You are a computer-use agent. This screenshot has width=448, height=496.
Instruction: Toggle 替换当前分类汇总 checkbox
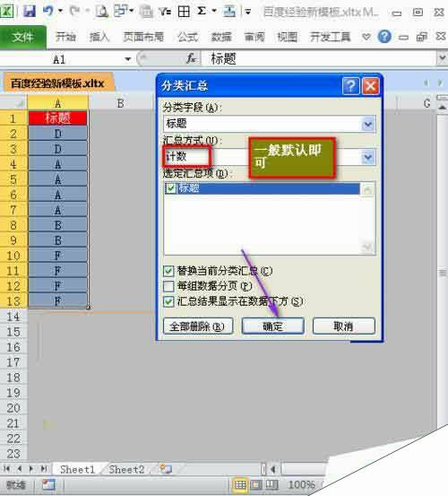coord(168,271)
